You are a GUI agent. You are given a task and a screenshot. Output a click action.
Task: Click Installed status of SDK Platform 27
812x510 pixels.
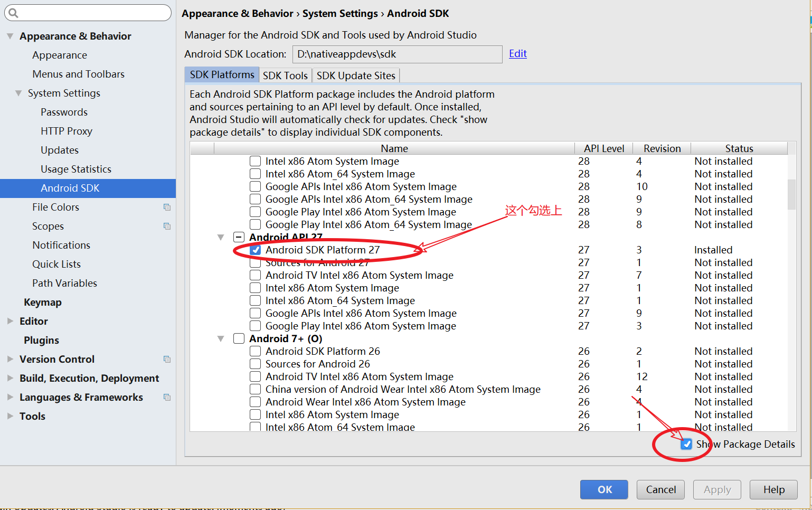pos(713,250)
